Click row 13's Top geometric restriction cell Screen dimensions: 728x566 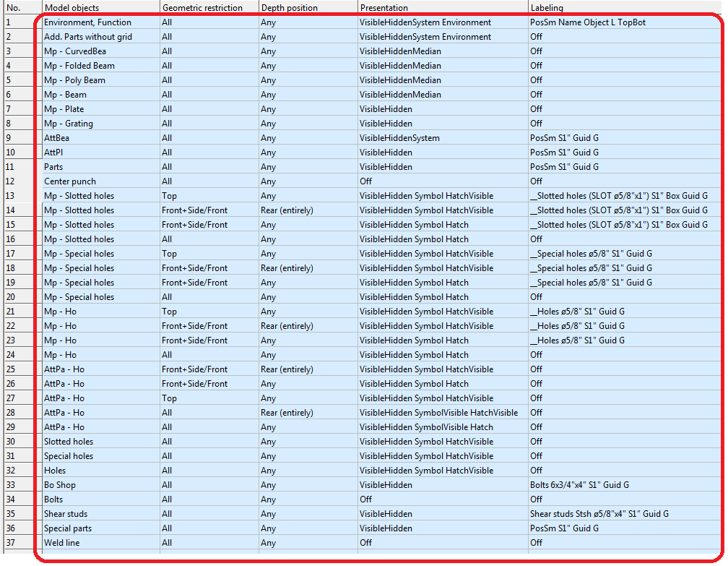pos(209,196)
